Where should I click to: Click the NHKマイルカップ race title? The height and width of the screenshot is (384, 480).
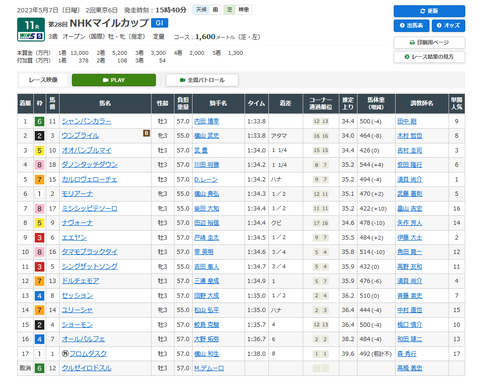point(109,23)
